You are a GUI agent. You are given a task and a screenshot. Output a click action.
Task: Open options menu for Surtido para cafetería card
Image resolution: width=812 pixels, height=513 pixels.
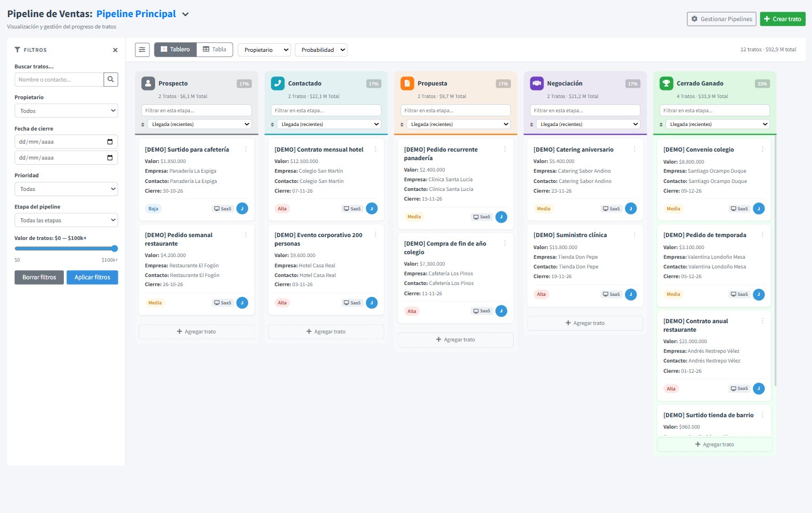point(246,149)
